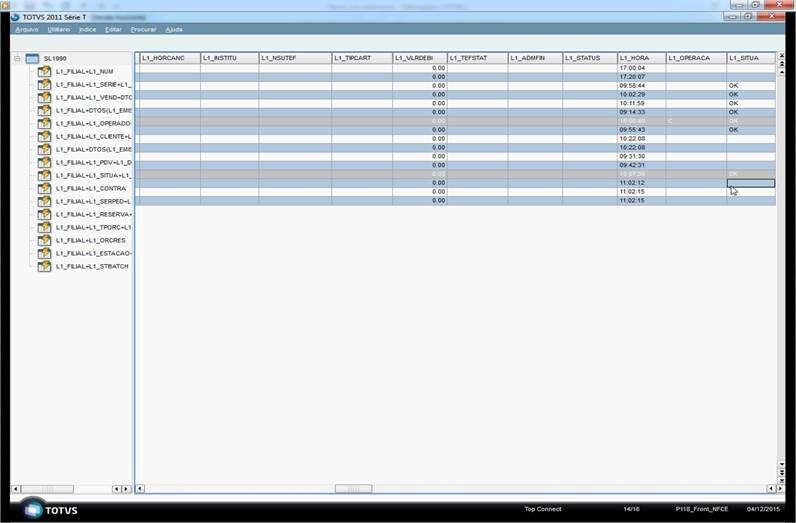
Task: Select the 09:31:30 time cell
Action: 642,156
